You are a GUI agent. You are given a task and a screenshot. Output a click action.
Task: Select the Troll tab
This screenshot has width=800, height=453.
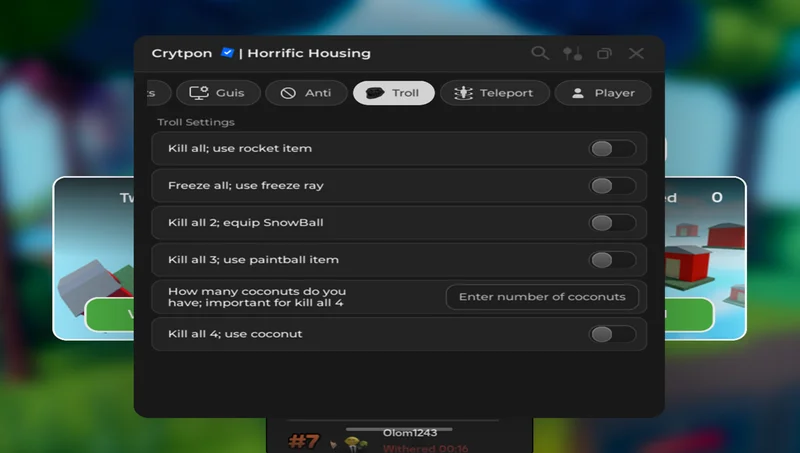click(x=393, y=93)
